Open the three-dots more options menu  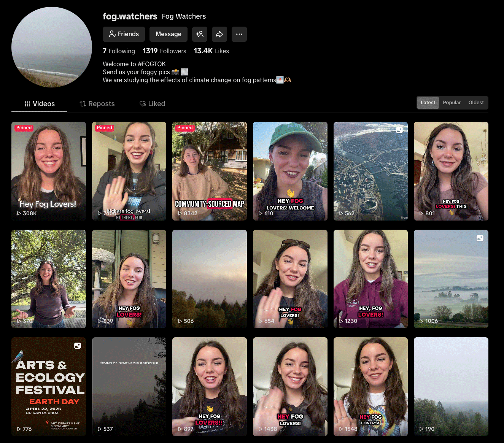tap(239, 34)
